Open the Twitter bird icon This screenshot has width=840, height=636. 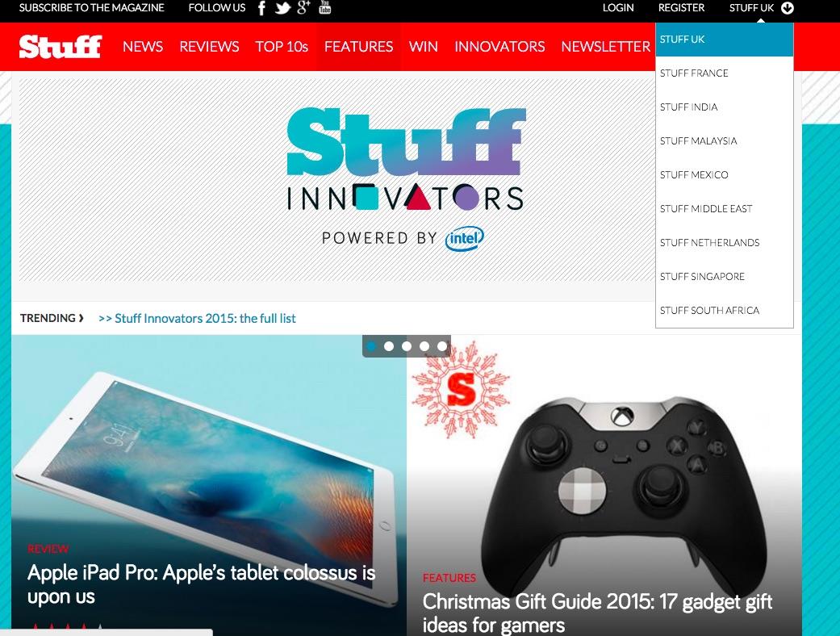pos(283,8)
